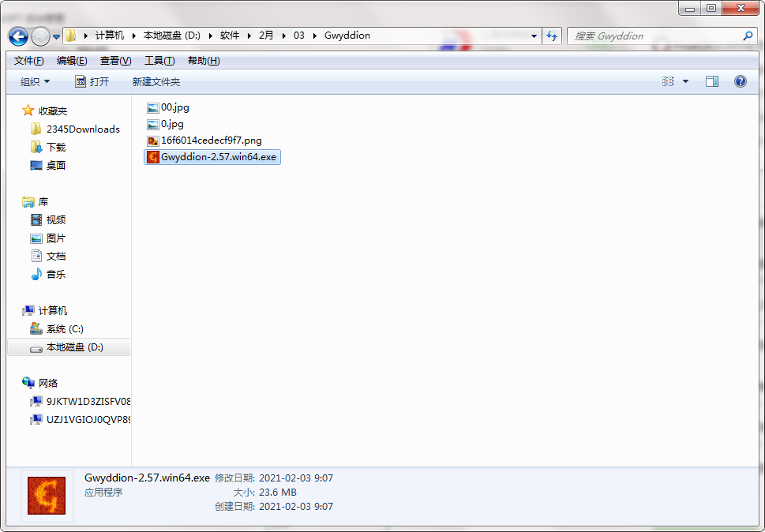Click the 音乐 library icon
The height and width of the screenshot is (532, 765).
(36, 275)
